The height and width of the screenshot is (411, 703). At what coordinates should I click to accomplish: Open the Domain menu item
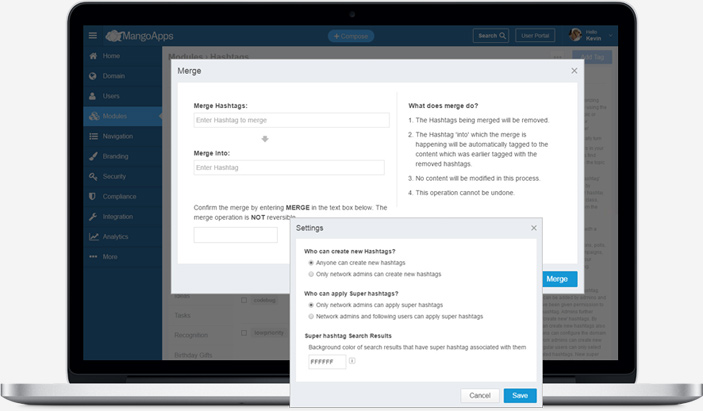122,76
